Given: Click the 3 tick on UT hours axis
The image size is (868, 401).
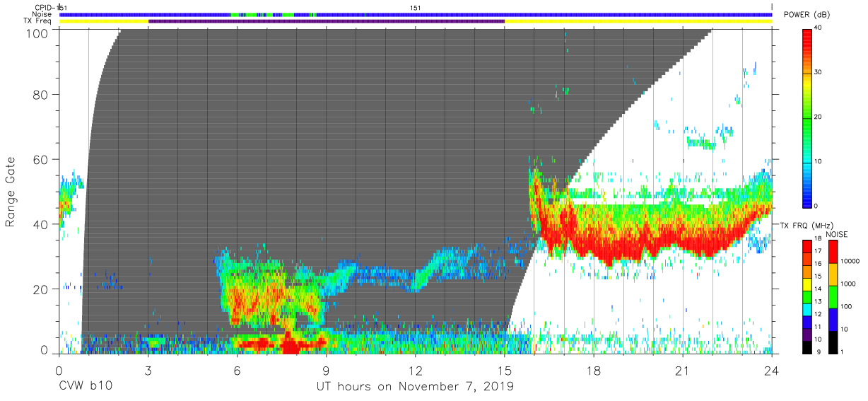Looking at the screenshot, I should tap(148, 371).
